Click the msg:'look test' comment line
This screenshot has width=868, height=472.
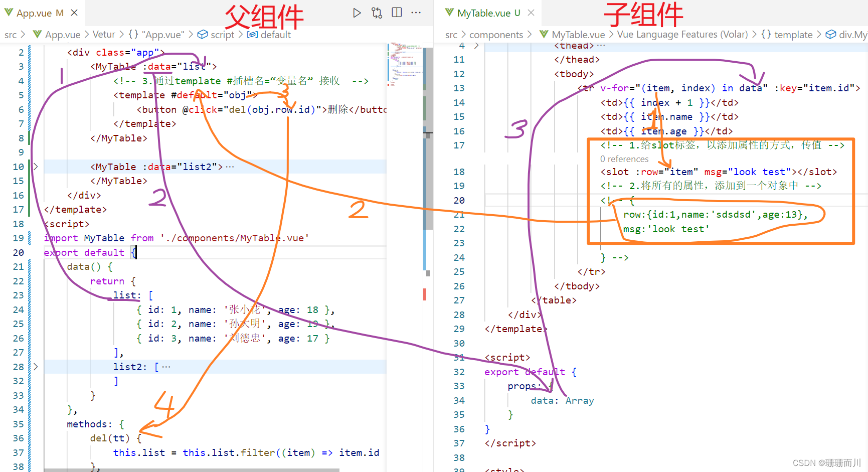[666, 229]
